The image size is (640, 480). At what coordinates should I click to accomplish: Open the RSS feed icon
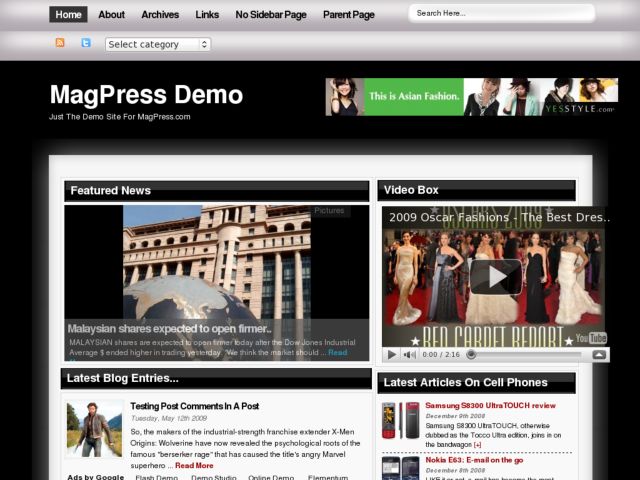[60, 42]
